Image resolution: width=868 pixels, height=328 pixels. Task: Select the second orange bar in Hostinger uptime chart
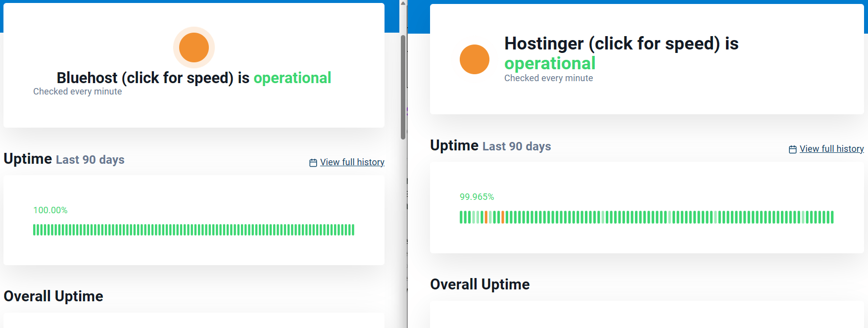[503, 217]
